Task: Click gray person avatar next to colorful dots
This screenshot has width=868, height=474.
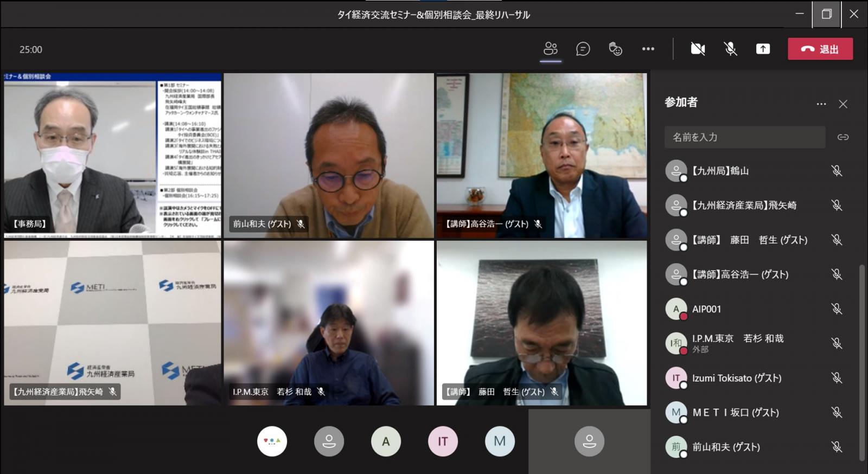Action: (x=329, y=441)
